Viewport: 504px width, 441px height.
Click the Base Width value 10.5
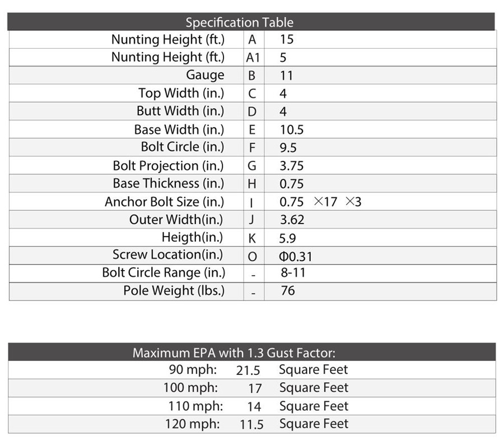pos(291,129)
